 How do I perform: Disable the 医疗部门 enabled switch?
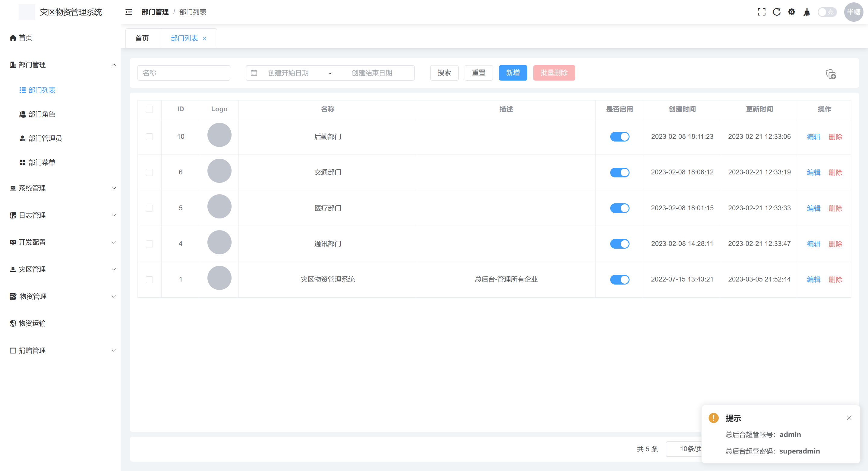[620, 208]
